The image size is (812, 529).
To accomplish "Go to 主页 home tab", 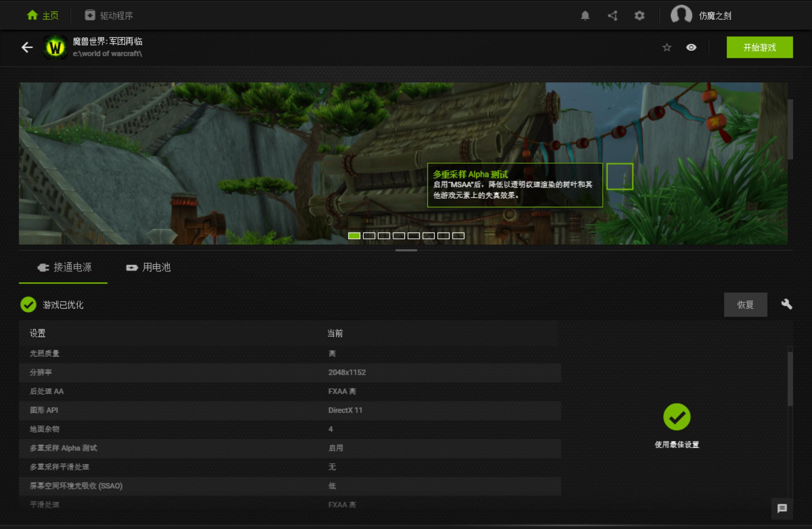I will [43, 16].
